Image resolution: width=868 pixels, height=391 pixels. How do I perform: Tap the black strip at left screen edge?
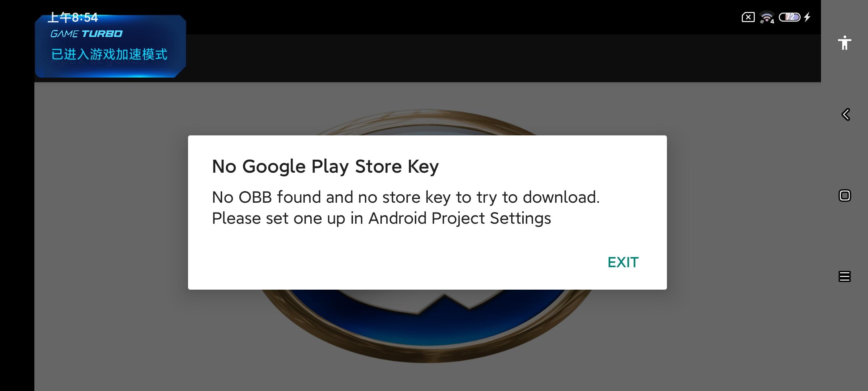pyautogui.click(x=17, y=217)
